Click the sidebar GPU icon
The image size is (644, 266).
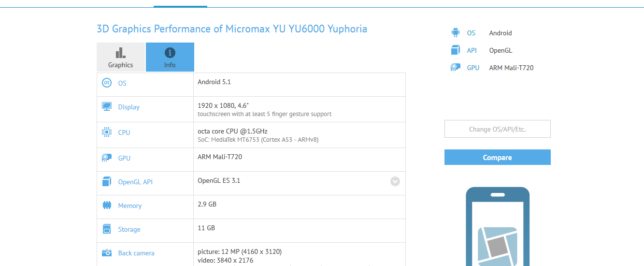click(455, 68)
